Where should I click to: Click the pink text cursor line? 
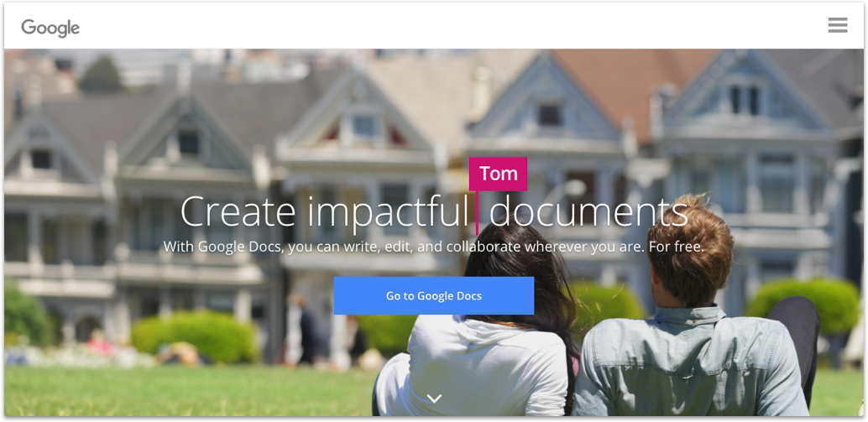pyautogui.click(x=477, y=213)
